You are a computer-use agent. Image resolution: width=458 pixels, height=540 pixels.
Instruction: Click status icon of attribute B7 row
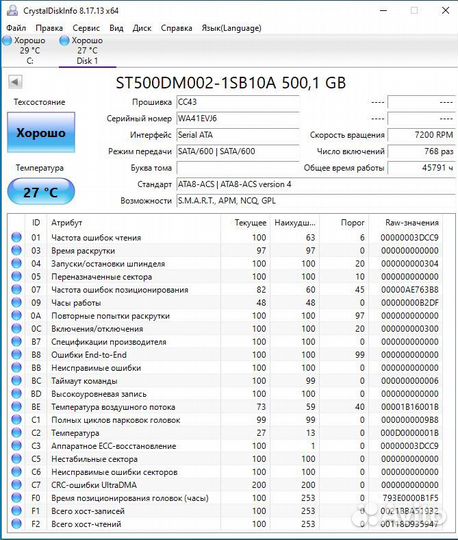[16, 342]
